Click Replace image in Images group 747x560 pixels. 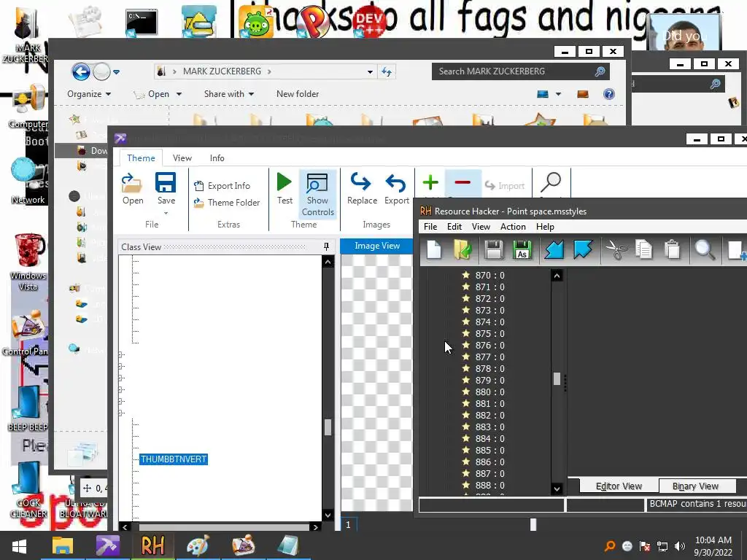pos(362,189)
